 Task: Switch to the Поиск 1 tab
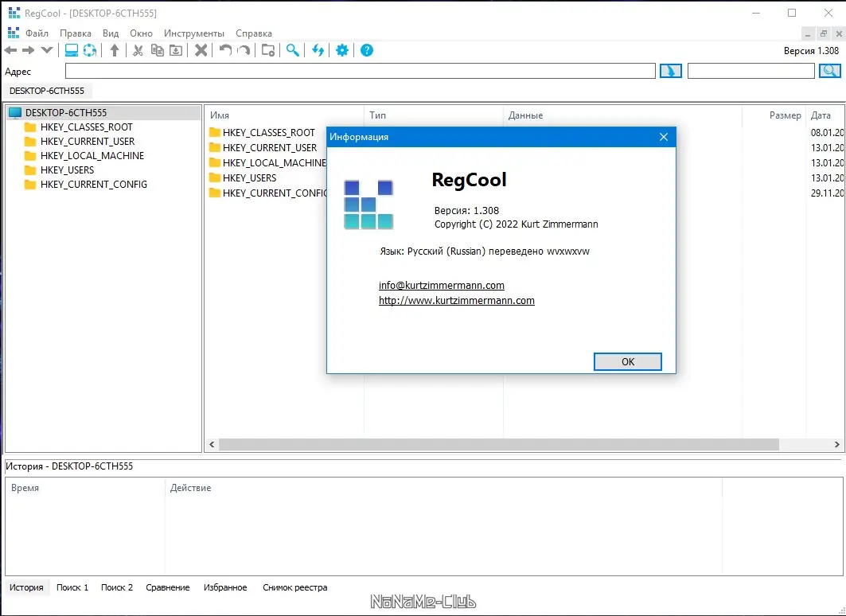point(72,587)
